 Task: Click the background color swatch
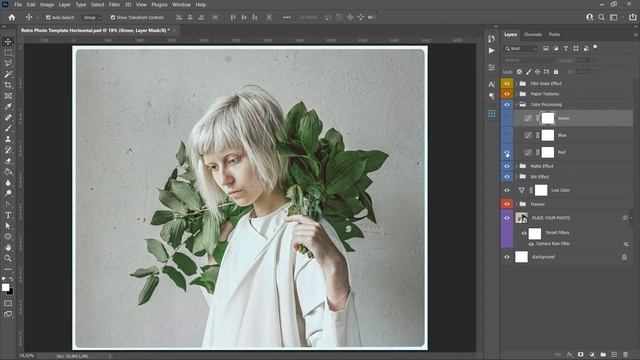(11, 292)
